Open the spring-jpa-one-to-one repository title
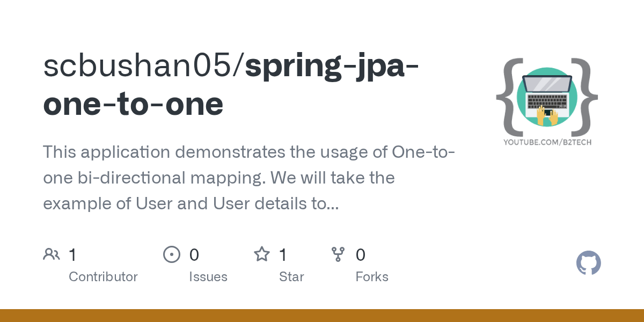Image resolution: width=644 pixels, height=322 pixels. pos(232,85)
